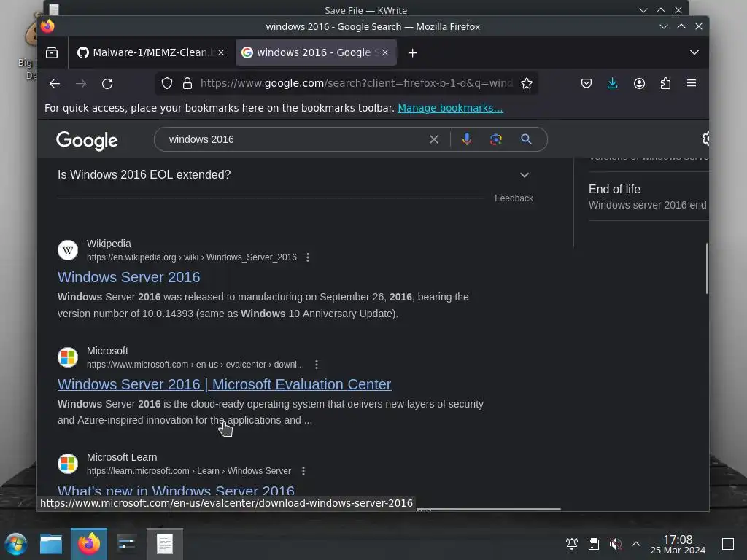This screenshot has width=747, height=560.
Task: Open the Wikipedia Windows Server 2016 result
Action: [x=128, y=277]
